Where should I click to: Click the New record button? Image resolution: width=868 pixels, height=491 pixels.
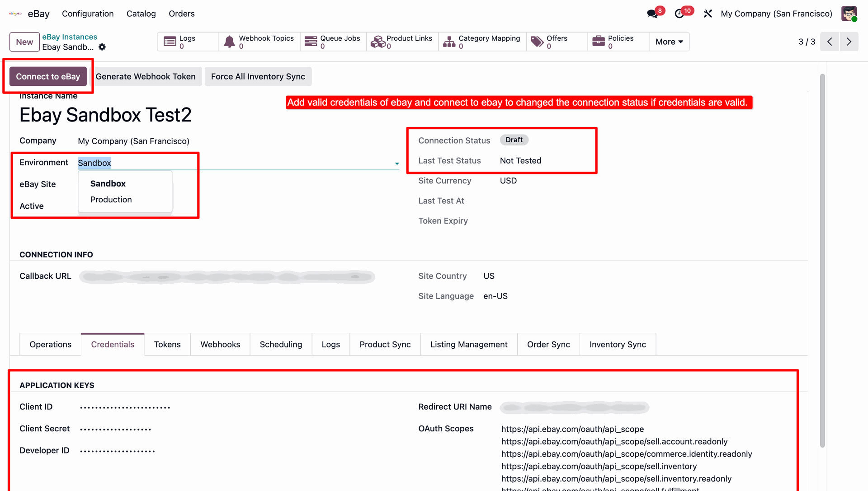[x=24, y=42]
